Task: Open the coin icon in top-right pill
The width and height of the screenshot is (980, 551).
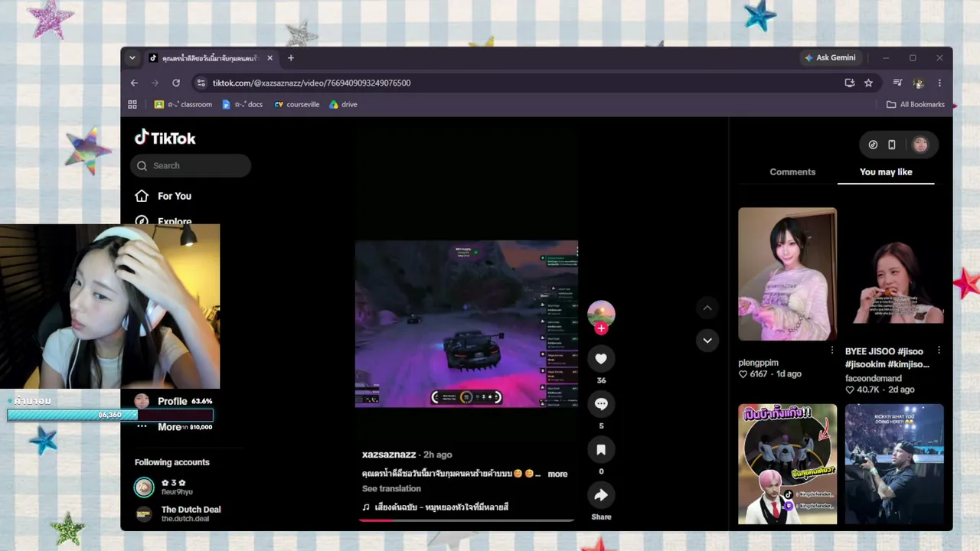Action: 873,145
